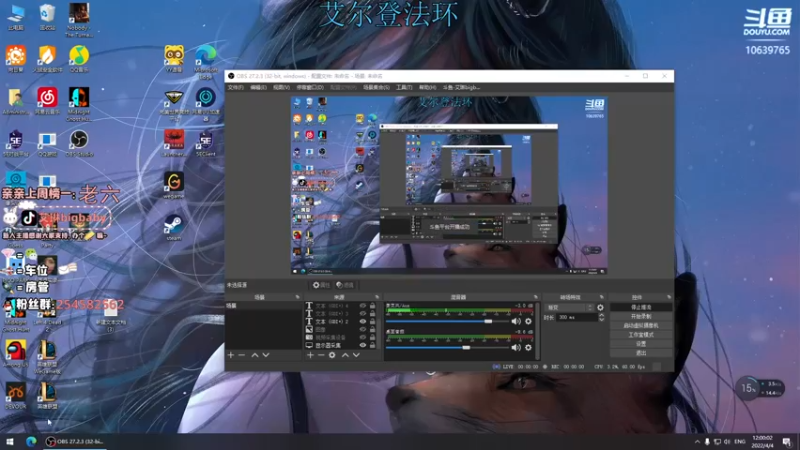Screen dimensions: 800x450
Task: Open 桌面音频 audio settings gear
Action: pos(528,347)
